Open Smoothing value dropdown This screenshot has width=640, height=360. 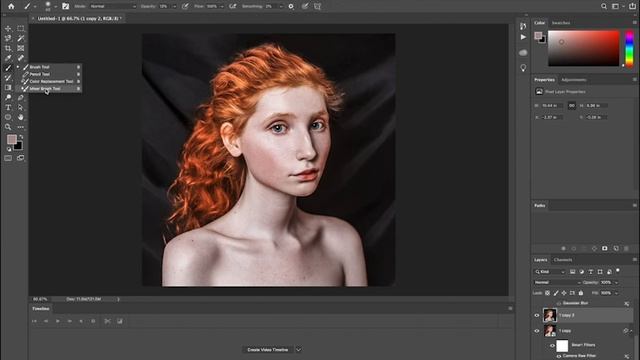tap(281, 7)
